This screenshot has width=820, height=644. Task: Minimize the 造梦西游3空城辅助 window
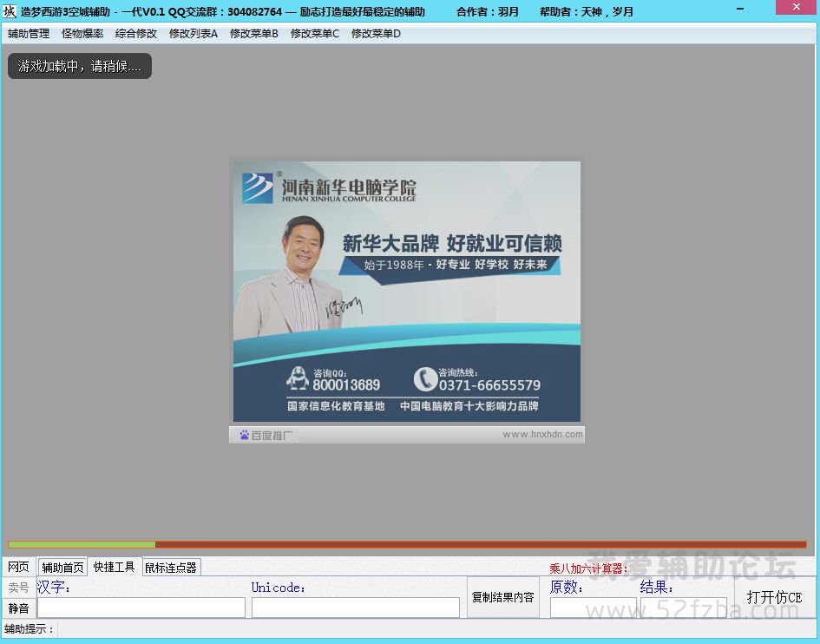pyautogui.click(x=740, y=9)
